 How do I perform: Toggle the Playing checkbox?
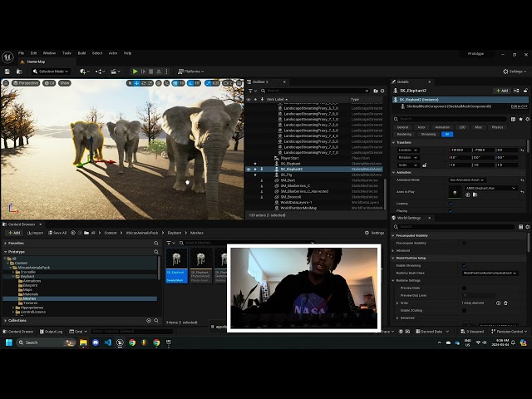tap(451, 211)
